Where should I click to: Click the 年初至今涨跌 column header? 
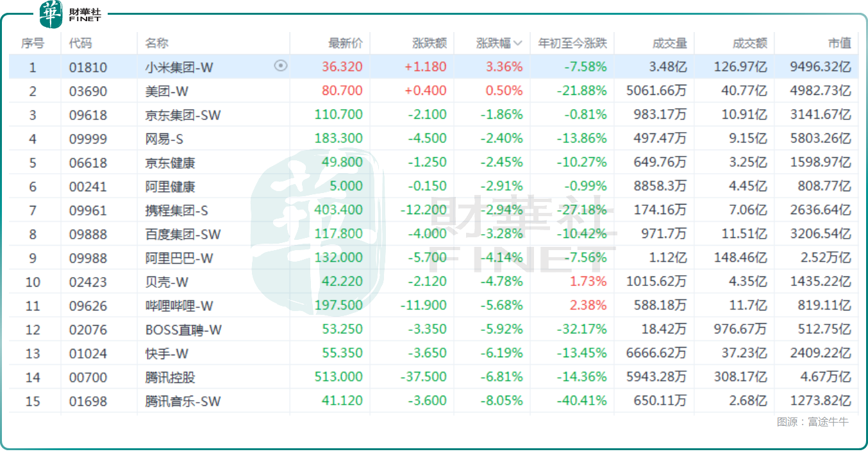(x=572, y=44)
